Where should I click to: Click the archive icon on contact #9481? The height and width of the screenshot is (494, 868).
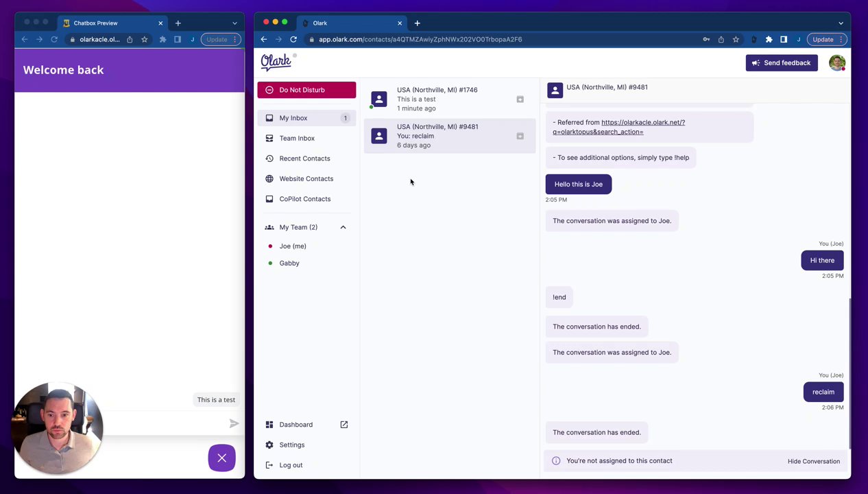(x=520, y=136)
